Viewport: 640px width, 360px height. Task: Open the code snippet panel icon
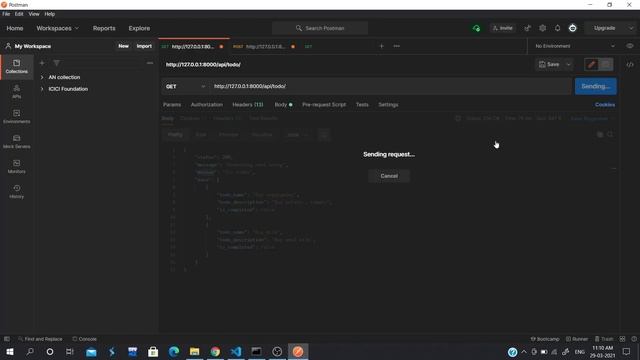pos(630,64)
